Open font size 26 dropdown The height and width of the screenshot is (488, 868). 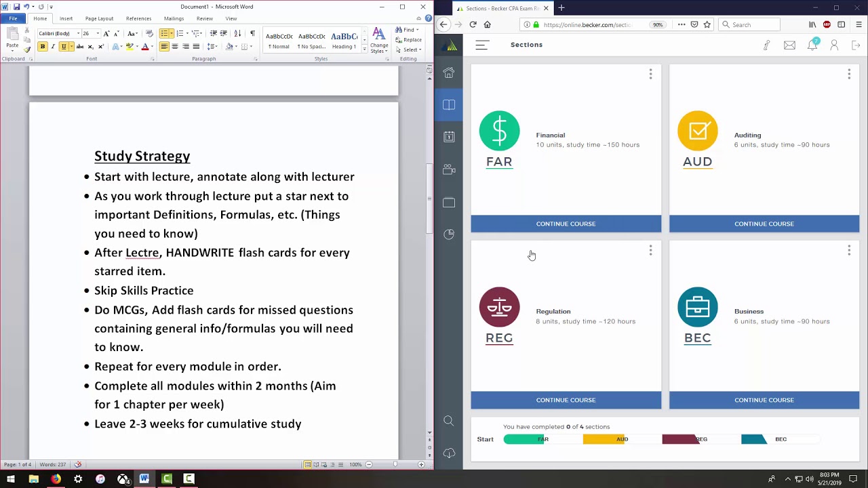click(98, 33)
